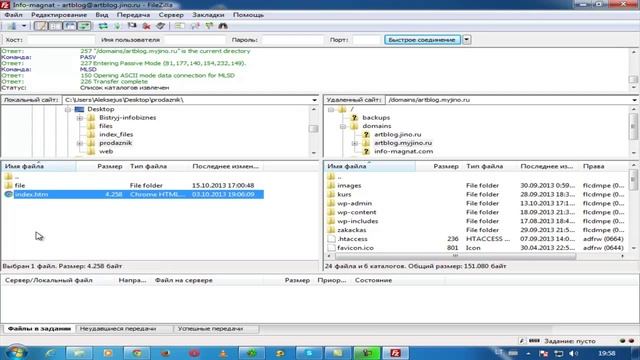Open the remote site path dropdown

(634, 100)
